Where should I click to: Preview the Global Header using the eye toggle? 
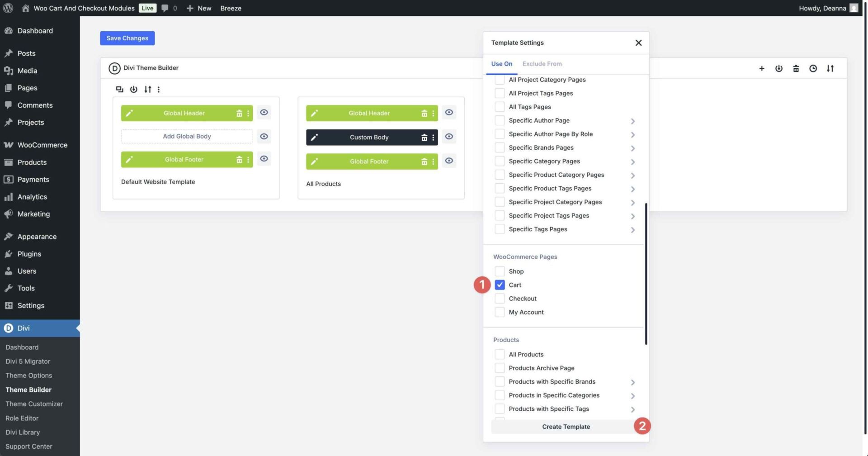point(264,112)
